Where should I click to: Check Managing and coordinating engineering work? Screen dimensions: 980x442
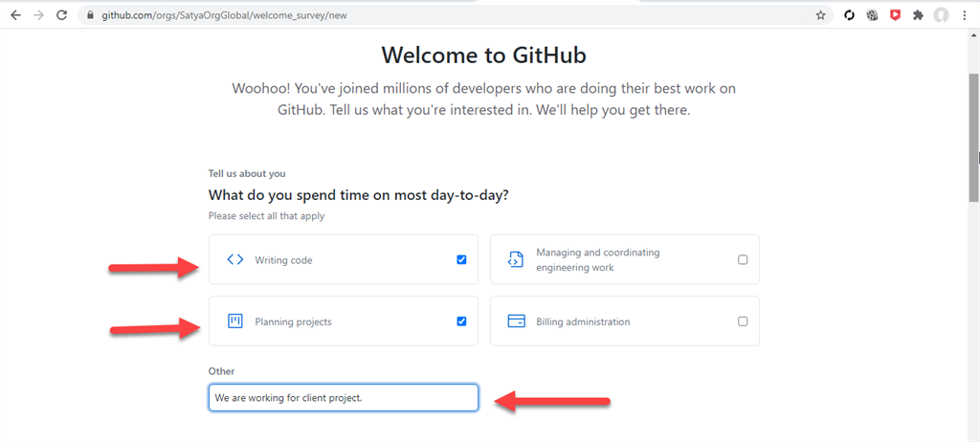pos(743,259)
